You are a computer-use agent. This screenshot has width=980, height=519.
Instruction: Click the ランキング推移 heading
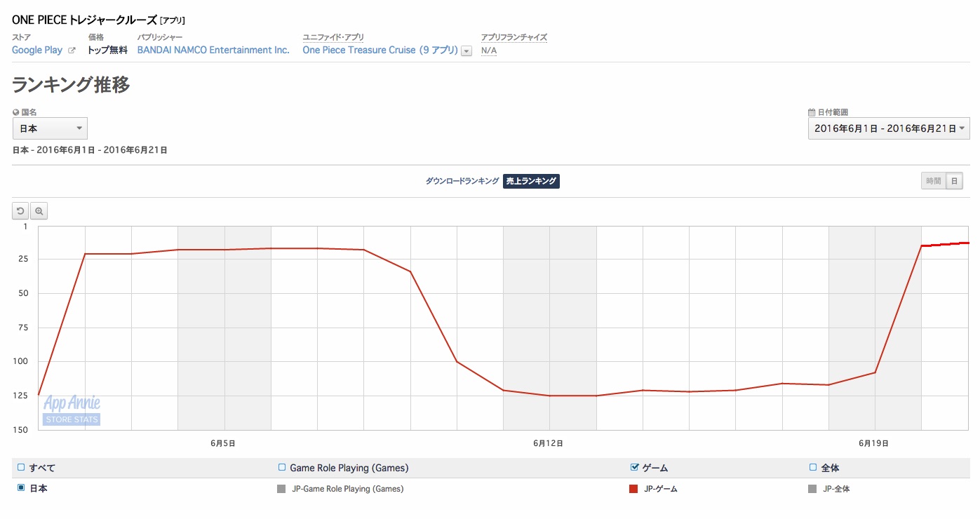[x=71, y=85]
